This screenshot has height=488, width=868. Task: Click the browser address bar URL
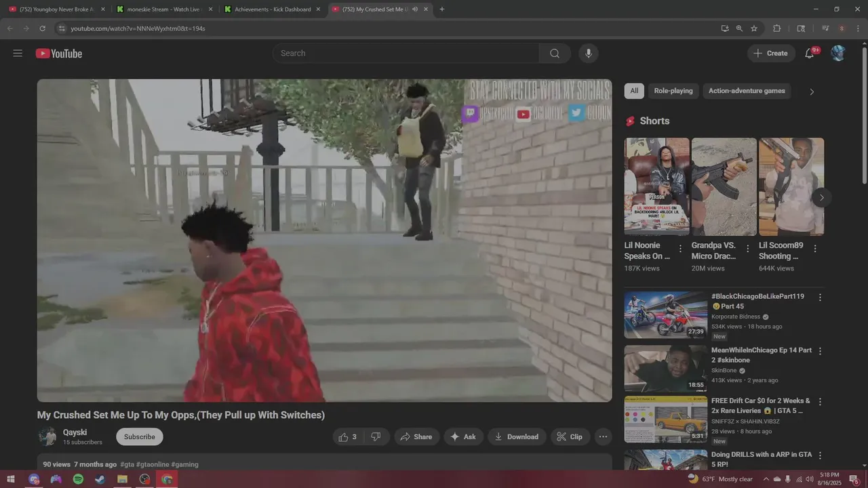(x=138, y=28)
